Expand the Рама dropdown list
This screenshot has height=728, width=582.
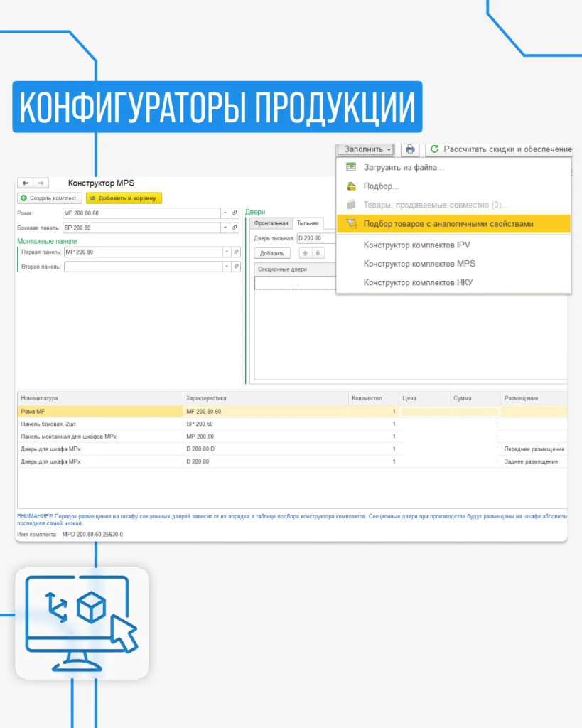[x=225, y=213]
